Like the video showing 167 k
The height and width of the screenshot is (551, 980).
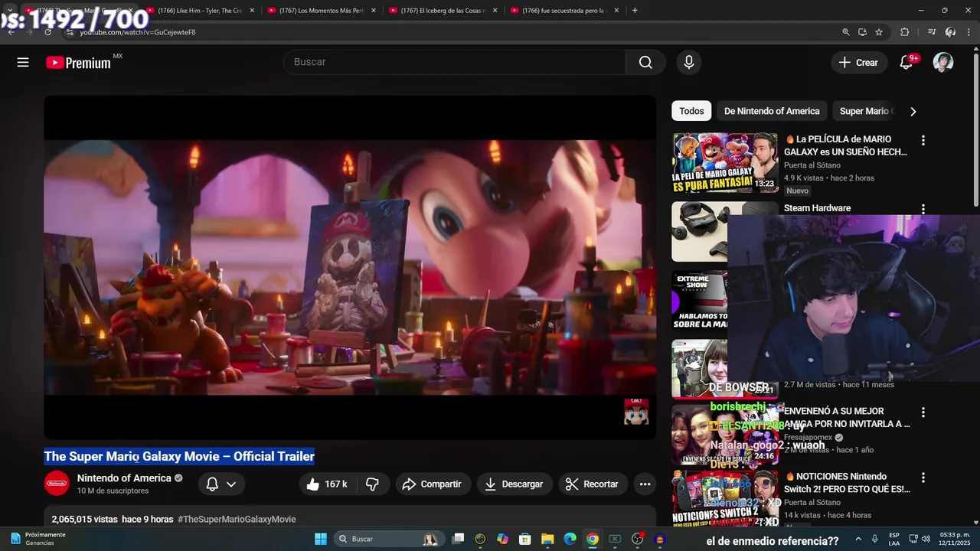(326, 484)
